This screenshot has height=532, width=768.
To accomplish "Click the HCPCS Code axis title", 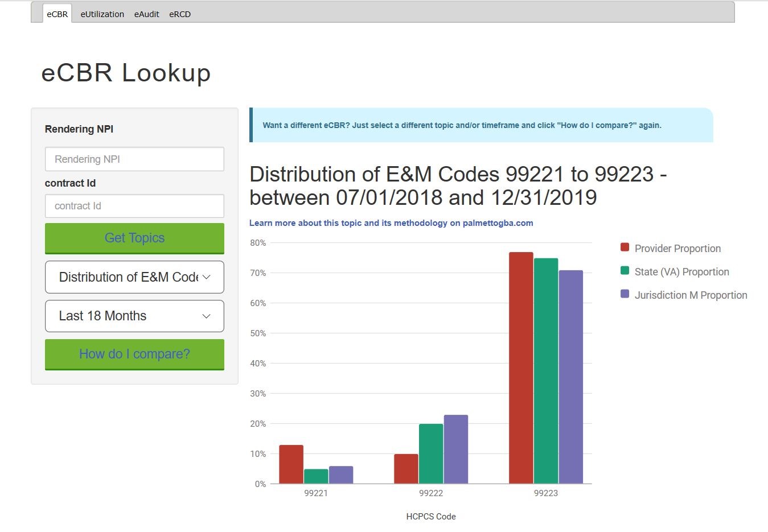I will (431, 517).
